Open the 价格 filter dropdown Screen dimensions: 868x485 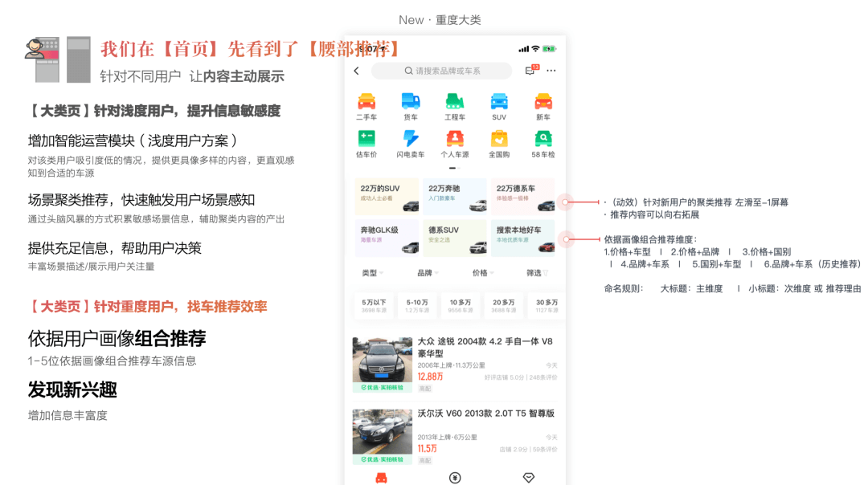point(483,273)
